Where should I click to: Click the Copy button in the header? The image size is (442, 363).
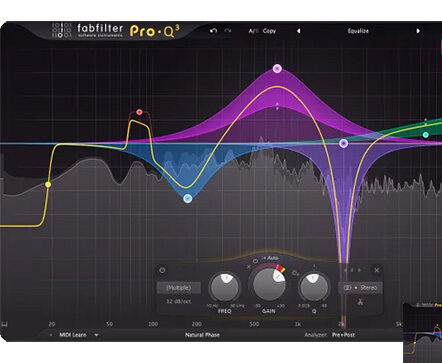point(269,31)
